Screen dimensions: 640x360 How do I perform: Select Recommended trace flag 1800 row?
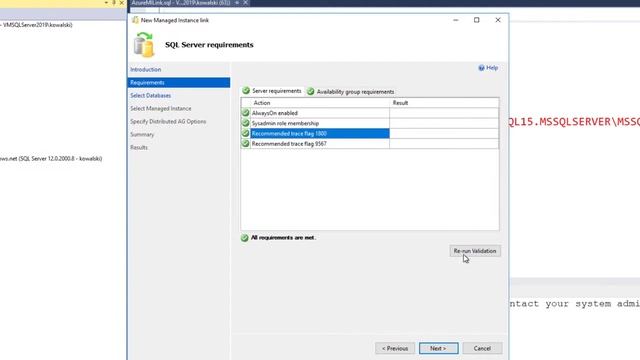pyautogui.click(x=370, y=133)
